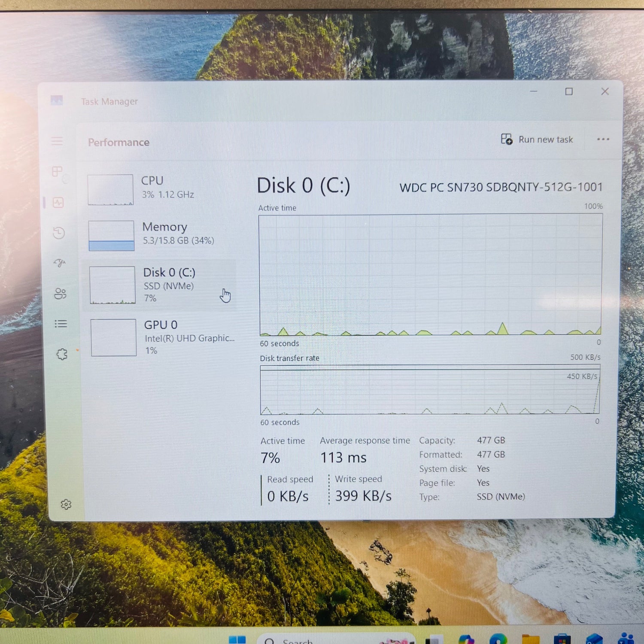Select the Performance page sidebar icon
The width and height of the screenshot is (644, 644).
click(58, 203)
